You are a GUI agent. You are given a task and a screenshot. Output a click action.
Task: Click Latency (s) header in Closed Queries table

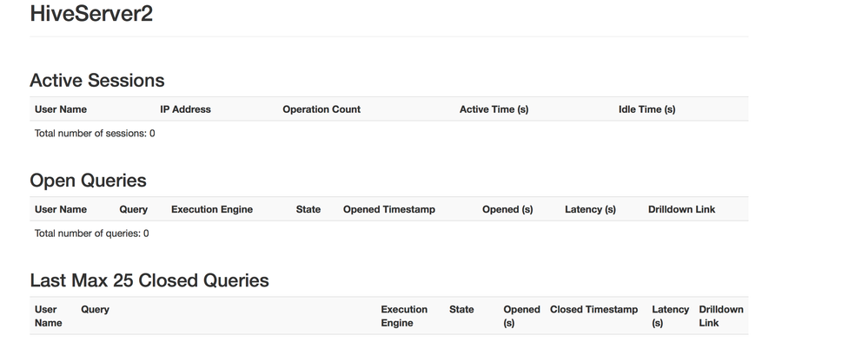671,316
